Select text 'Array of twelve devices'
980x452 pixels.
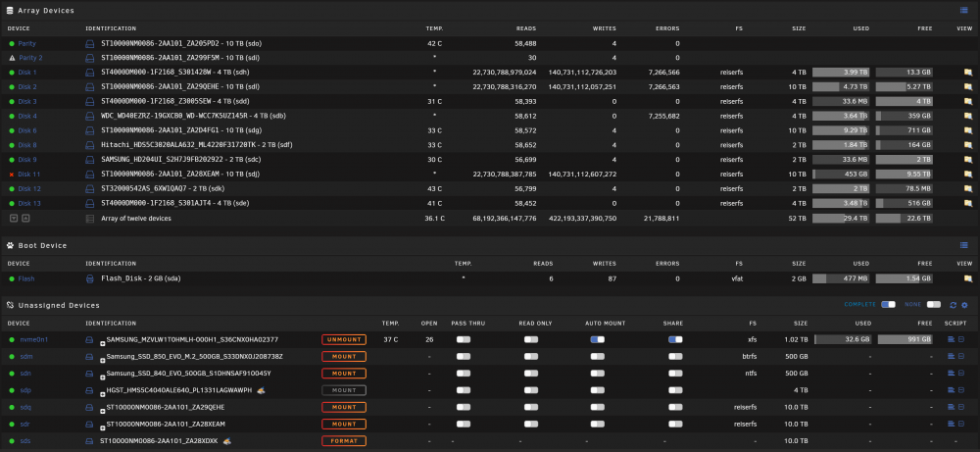click(x=136, y=219)
